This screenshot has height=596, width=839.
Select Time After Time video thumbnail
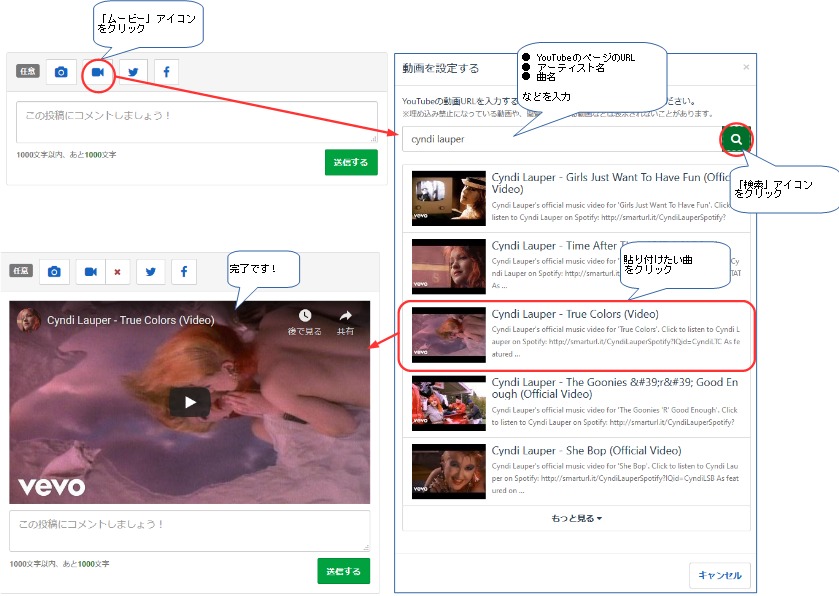point(448,266)
